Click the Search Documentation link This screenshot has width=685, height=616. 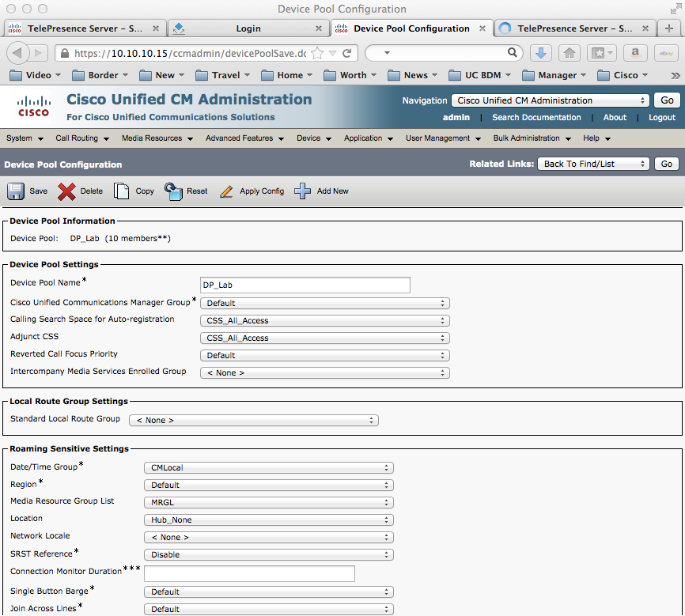(x=536, y=118)
